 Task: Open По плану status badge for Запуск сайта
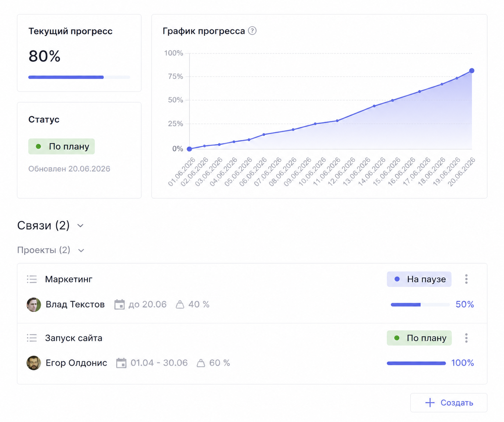pyautogui.click(x=419, y=338)
